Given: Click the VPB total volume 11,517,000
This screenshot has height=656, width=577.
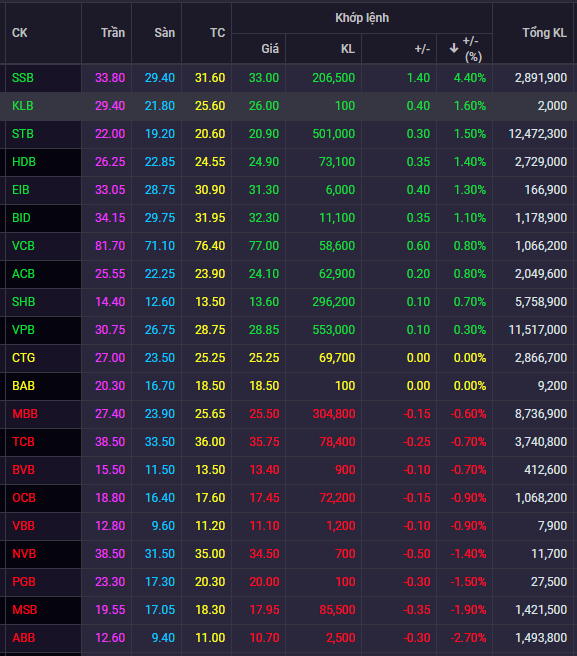Looking at the screenshot, I should (538, 330).
